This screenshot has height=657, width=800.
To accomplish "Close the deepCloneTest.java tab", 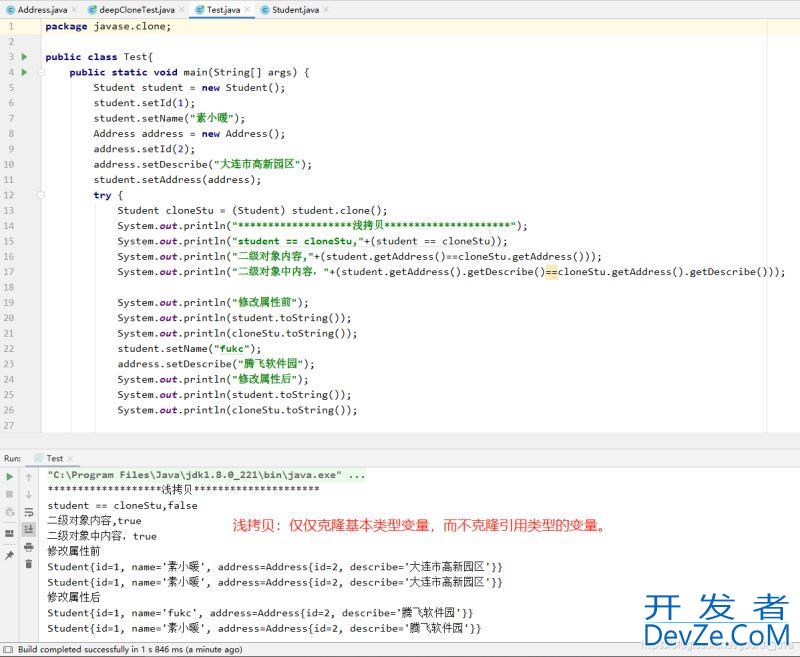I will point(182,10).
